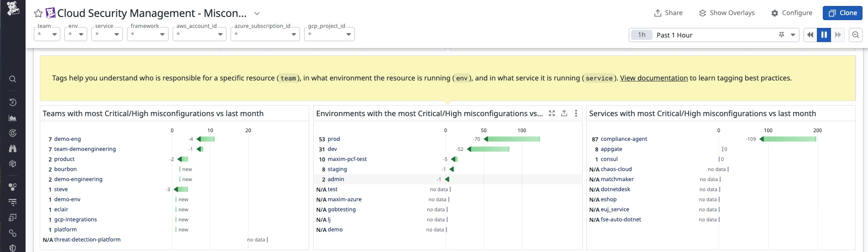Image resolution: width=868 pixels, height=252 pixels.
Task: Click the Clone button
Action: 842,13
